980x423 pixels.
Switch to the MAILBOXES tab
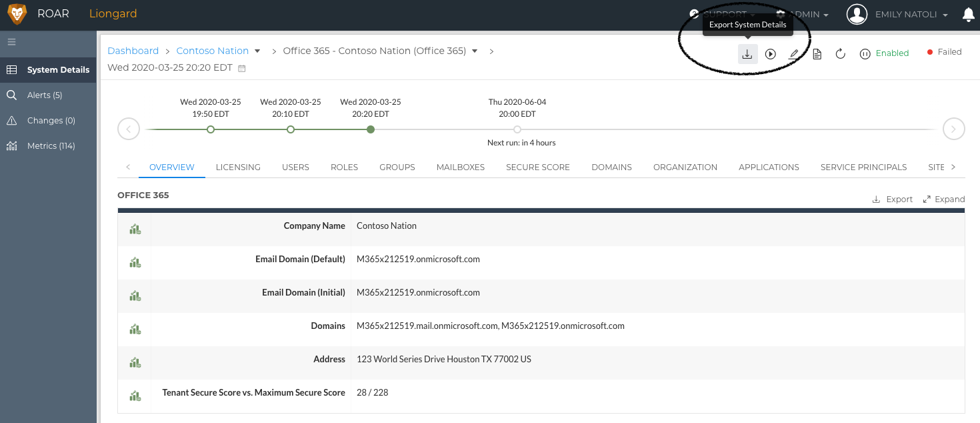[x=461, y=167]
